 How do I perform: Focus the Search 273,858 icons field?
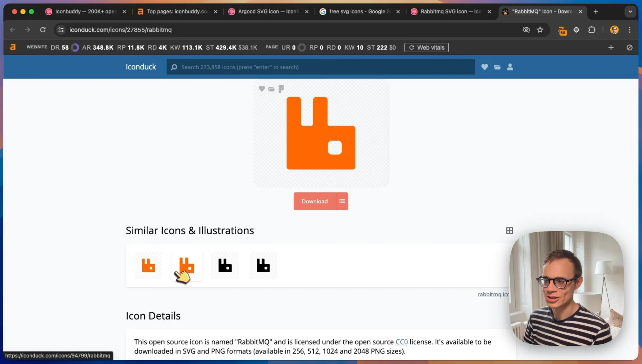pos(321,67)
